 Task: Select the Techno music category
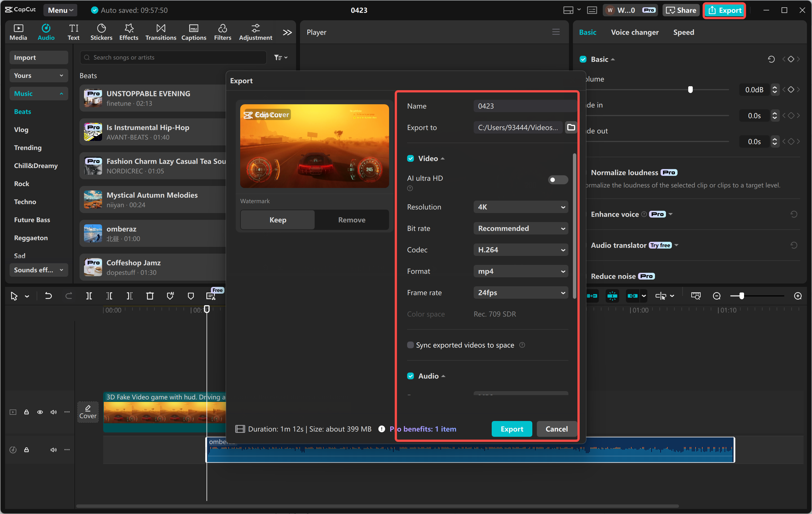25,201
